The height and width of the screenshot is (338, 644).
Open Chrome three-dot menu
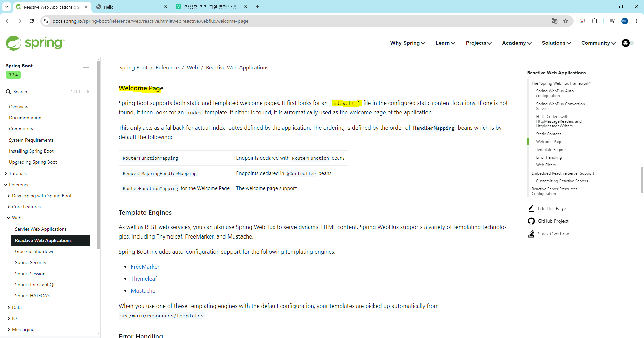click(x=637, y=21)
